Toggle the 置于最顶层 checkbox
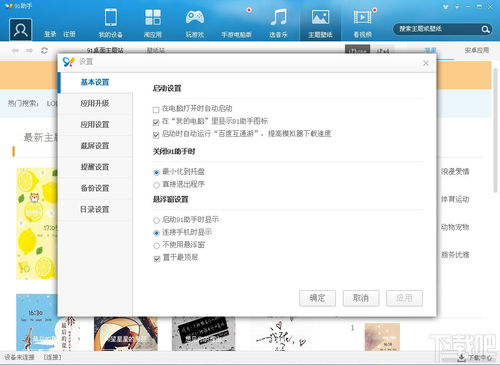 click(157, 258)
